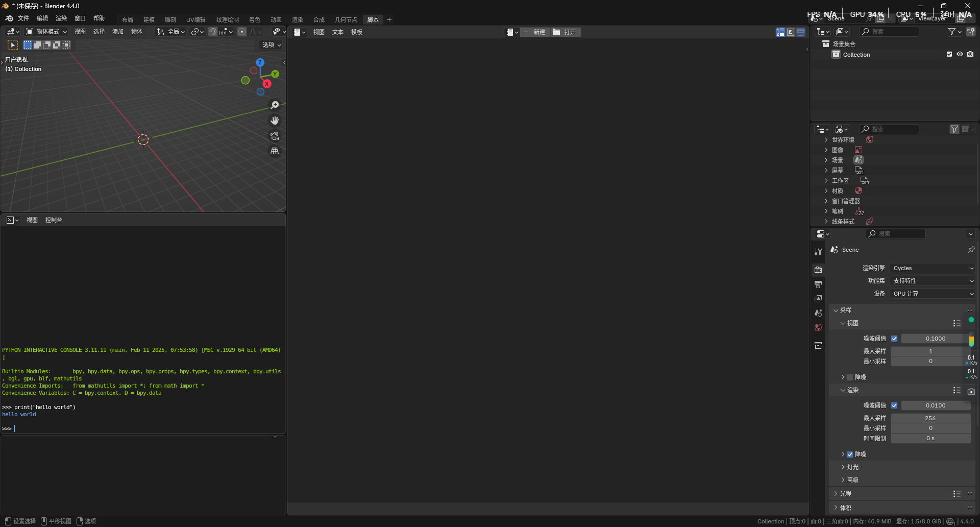This screenshot has width=980, height=527.
Task: Open the Output properties tab (printer icon)
Action: pos(818,284)
